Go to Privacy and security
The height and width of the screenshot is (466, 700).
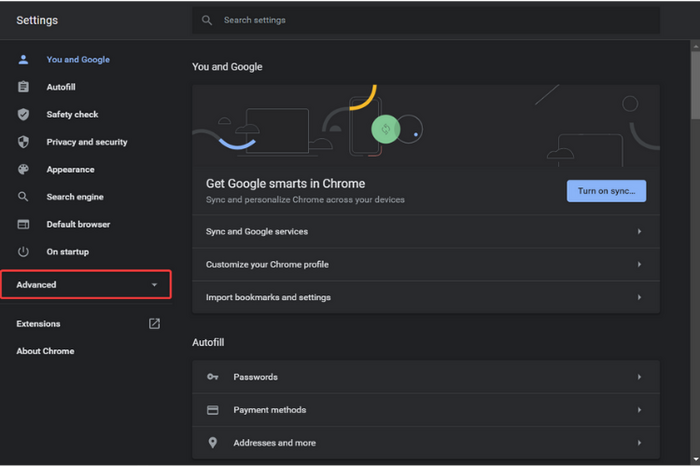point(87,142)
